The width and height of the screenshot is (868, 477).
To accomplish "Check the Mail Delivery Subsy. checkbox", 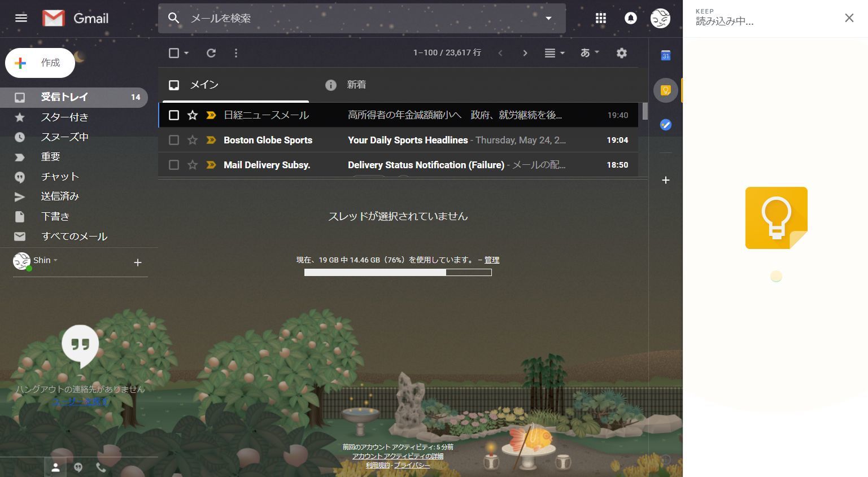I will pos(174,165).
